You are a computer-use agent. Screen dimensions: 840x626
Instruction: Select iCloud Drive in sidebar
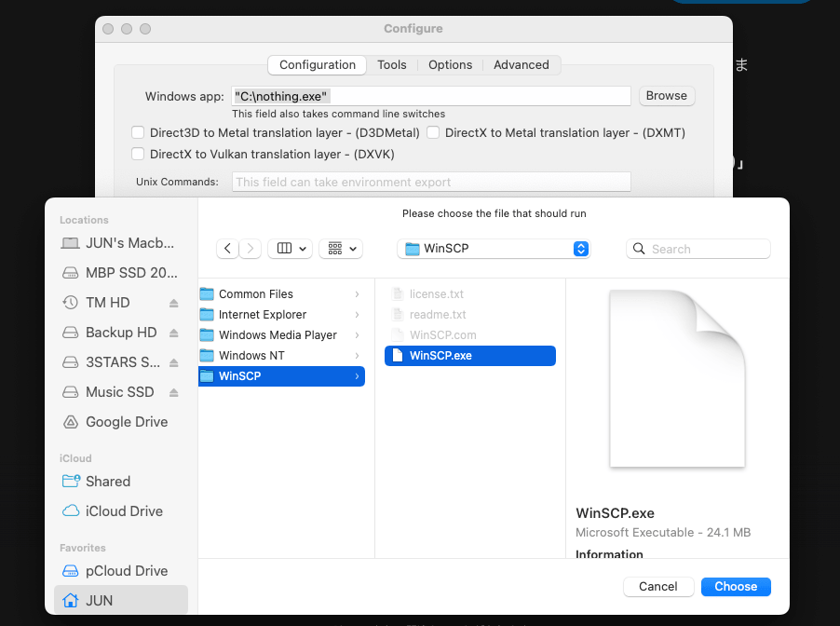pyautogui.click(x=124, y=511)
